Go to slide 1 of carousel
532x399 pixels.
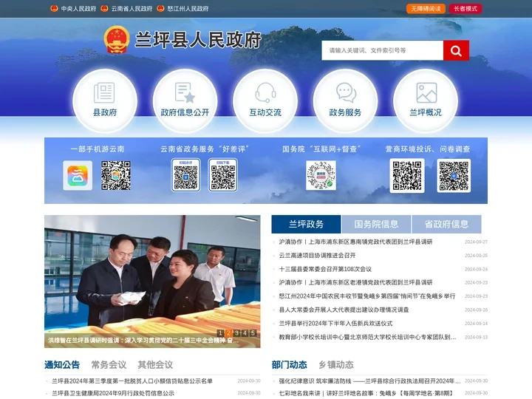pyautogui.click(x=220, y=332)
